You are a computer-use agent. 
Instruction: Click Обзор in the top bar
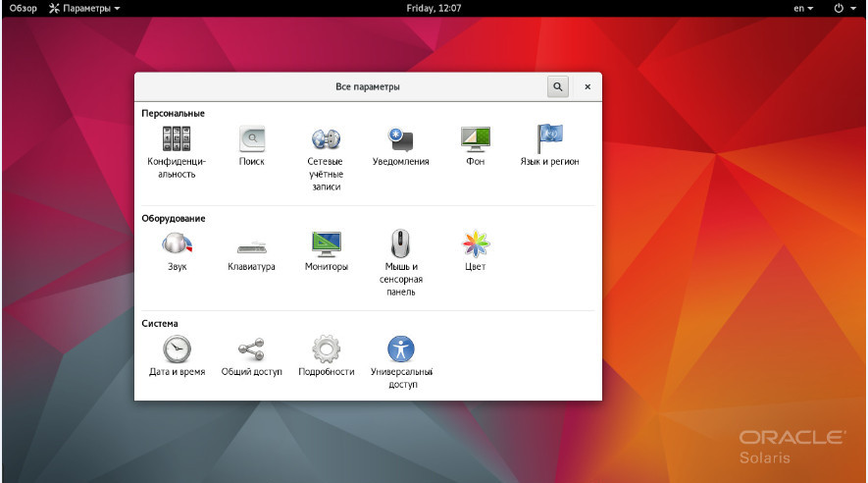tap(24, 8)
